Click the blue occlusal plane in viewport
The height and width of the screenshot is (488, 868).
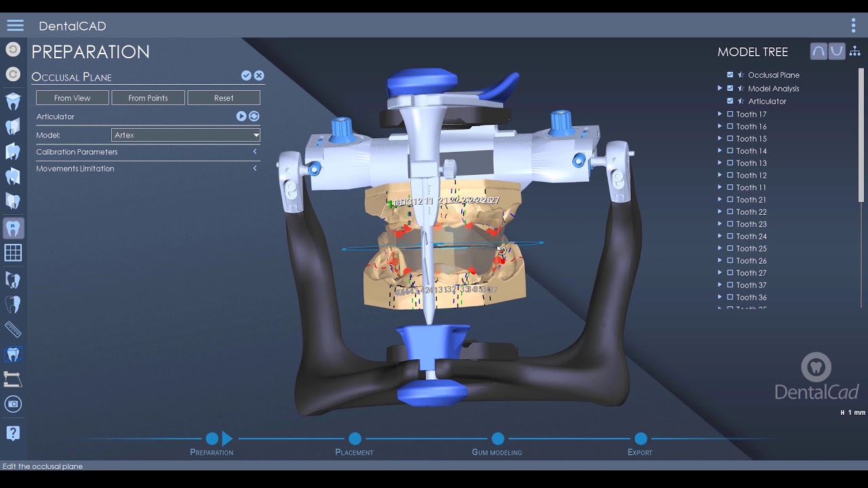[x=444, y=245]
